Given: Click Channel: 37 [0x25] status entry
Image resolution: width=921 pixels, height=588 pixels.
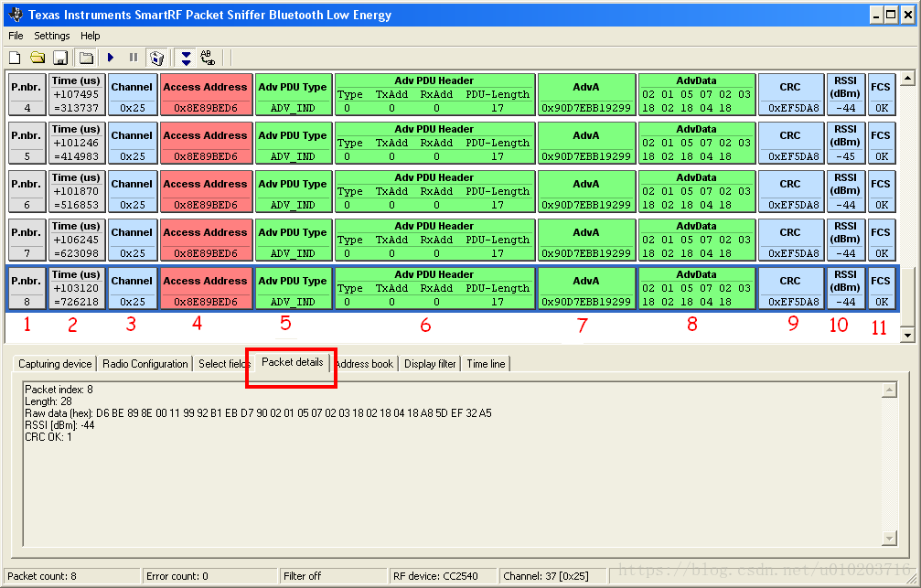Looking at the screenshot, I should pyautogui.click(x=552, y=576).
